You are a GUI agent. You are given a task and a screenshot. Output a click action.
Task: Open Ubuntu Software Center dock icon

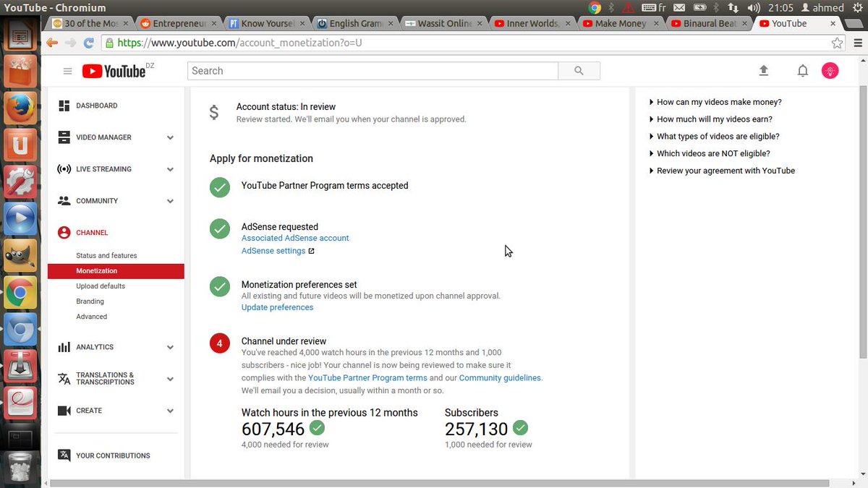point(20,72)
